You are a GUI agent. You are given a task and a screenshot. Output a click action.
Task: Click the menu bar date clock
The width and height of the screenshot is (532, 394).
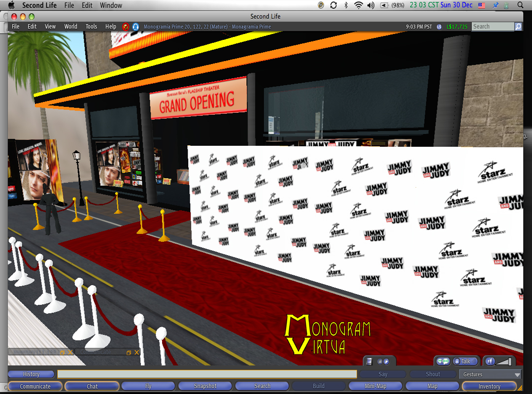[441, 5]
